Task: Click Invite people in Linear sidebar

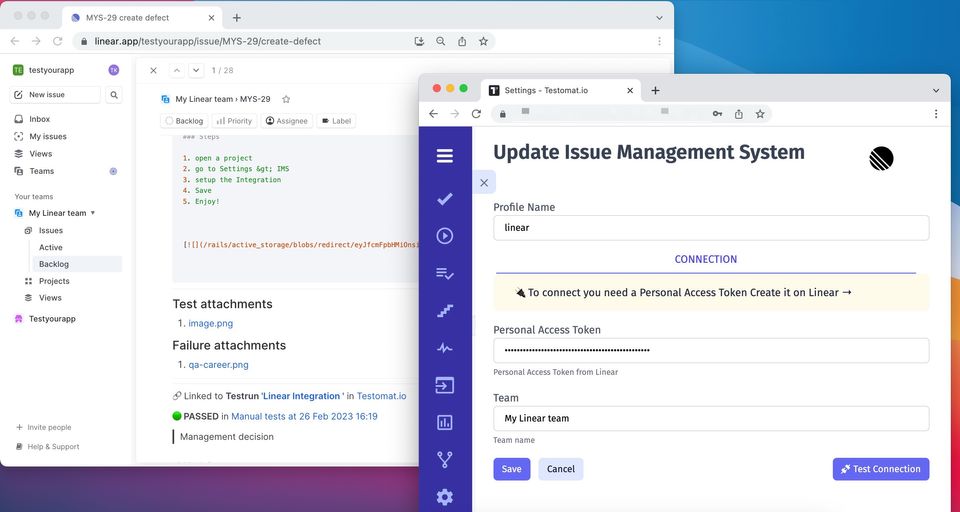Action: tap(43, 427)
